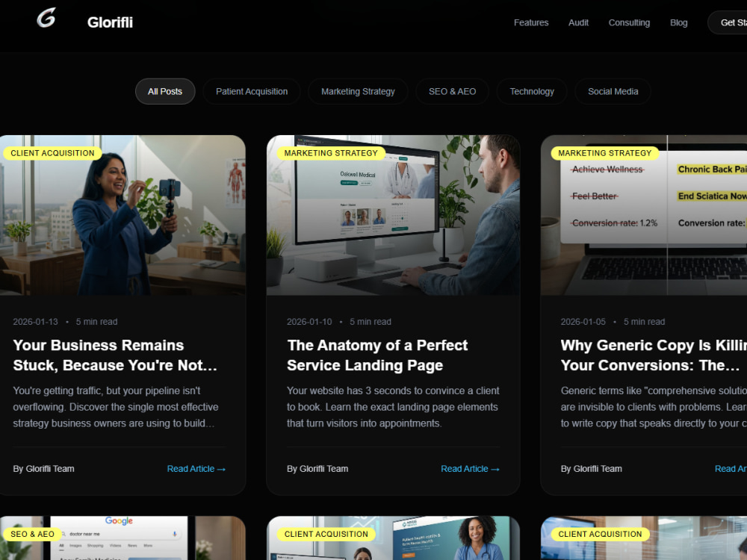Select the All Posts filter
Viewport: 747px width, 560px height.
click(165, 91)
